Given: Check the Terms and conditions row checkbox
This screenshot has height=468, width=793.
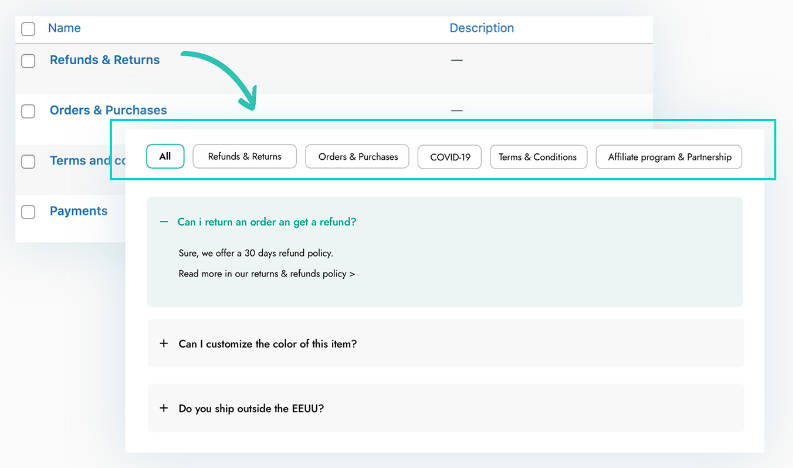Looking at the screenshot, I should (x=28, y=162).
